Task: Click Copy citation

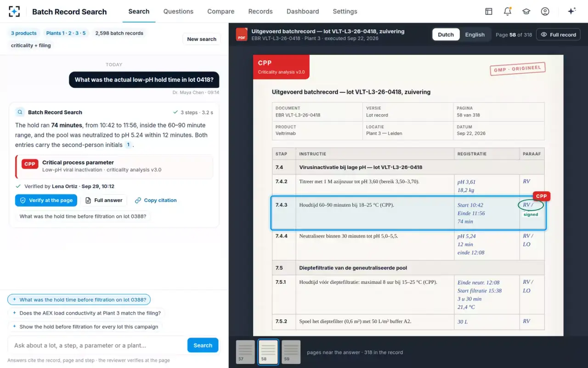Action: point(156,200)
